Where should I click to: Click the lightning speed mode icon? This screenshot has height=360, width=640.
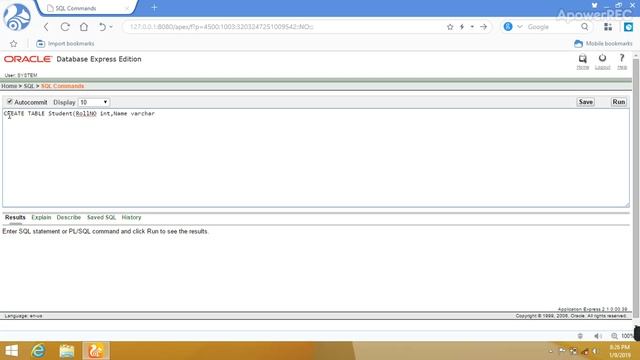462,27
